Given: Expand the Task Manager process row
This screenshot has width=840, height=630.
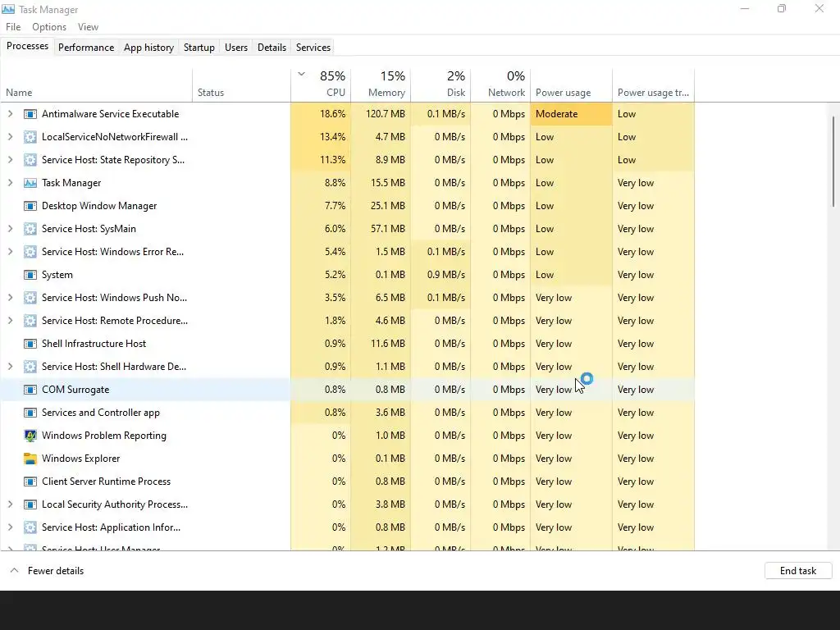Looking at the screenshot, I should point(10,183).
